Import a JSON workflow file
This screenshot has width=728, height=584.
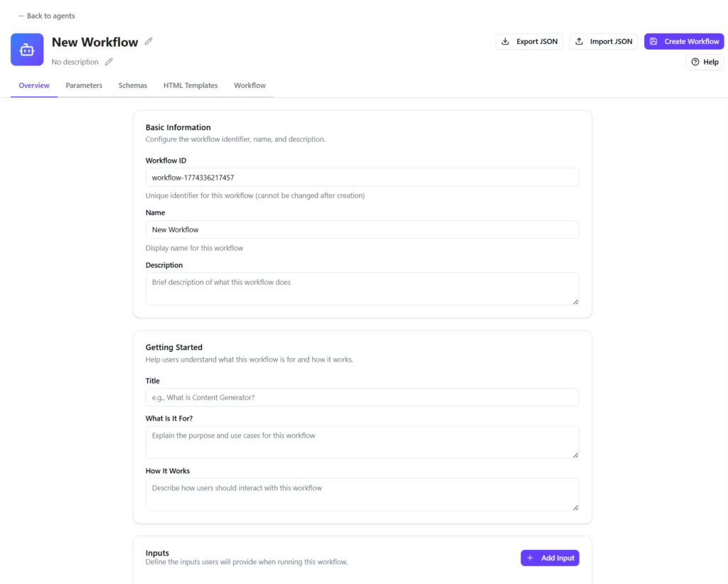tap(603, 41)
